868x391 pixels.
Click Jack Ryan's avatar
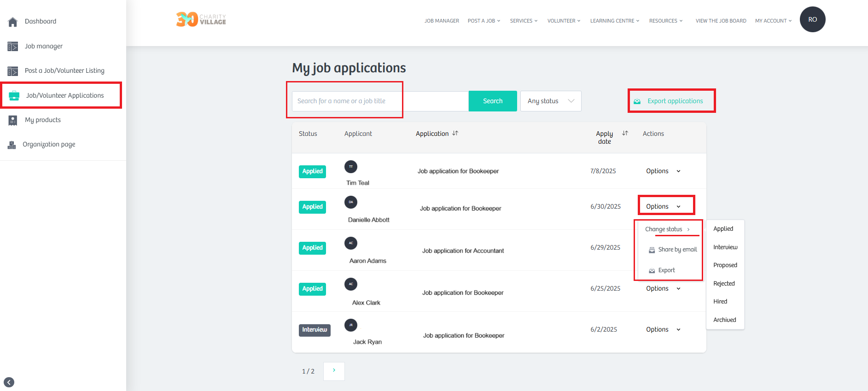pos(351,325)
